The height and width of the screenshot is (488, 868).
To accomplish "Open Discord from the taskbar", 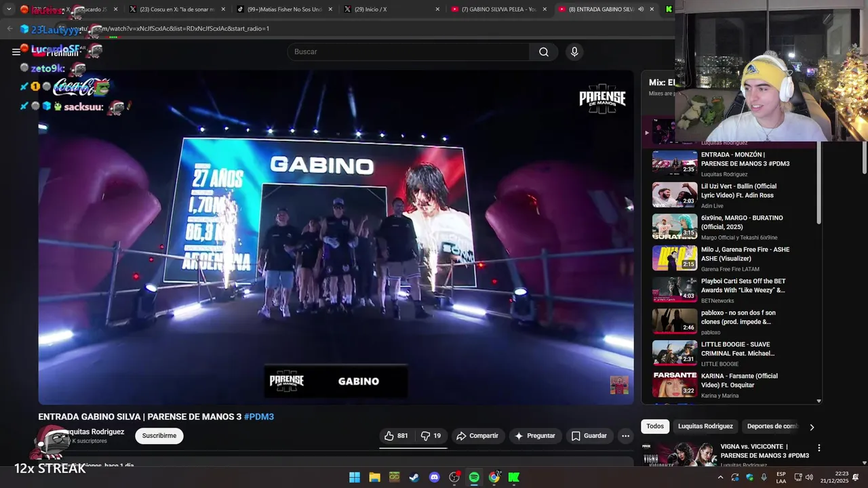I will pyautogui.click(x=435, y=477).
